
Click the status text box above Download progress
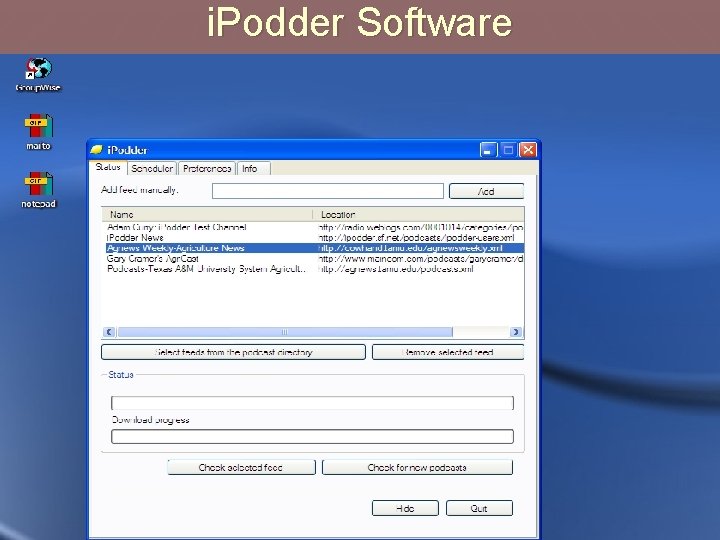pos(312,403)
